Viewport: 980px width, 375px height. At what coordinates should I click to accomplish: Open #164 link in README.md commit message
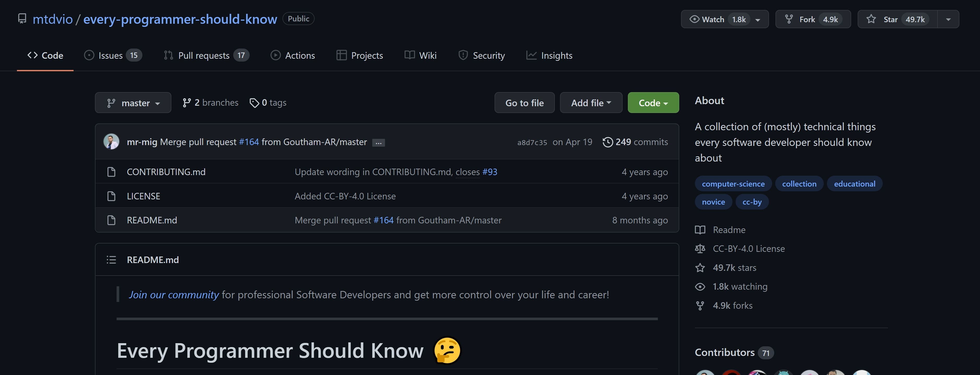pos(383,220)
